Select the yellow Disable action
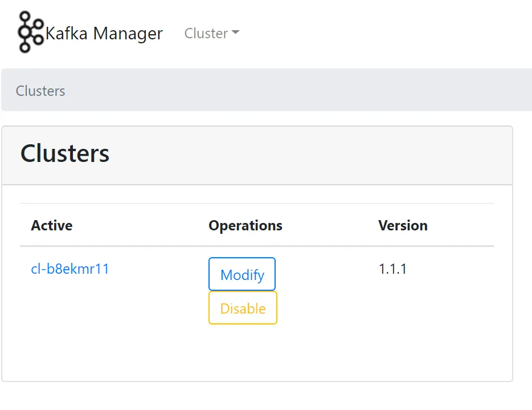532x410 pixels. (x=243, y=308)
